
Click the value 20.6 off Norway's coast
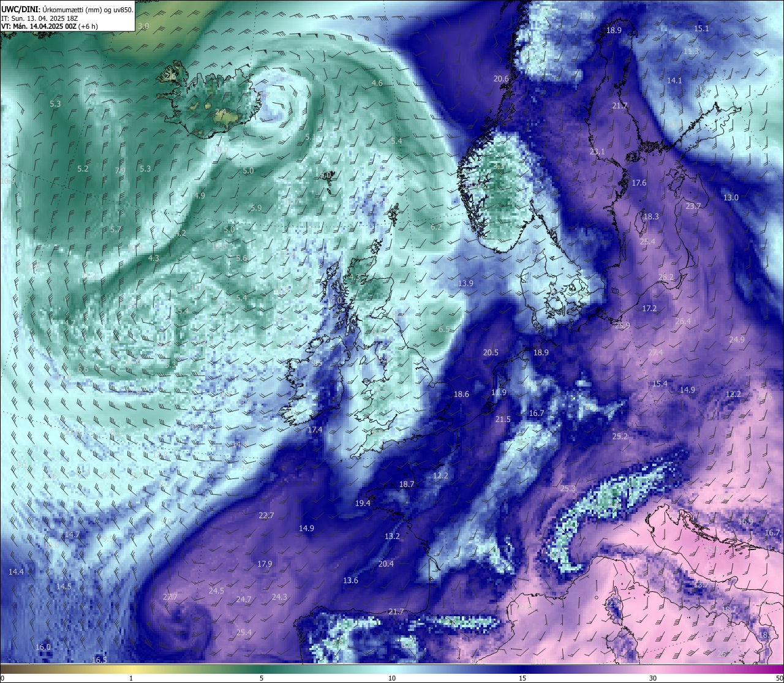pyautogui.click(x=501, y=79)
